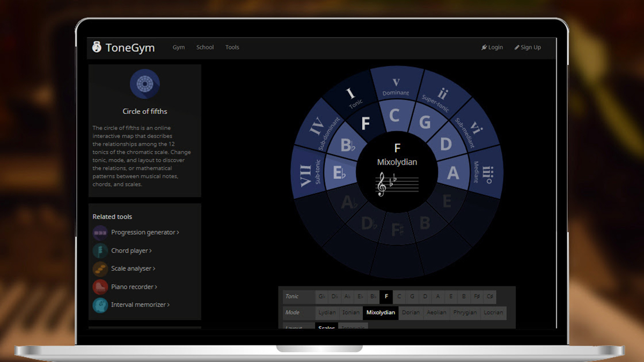Set tonic to A♭ in Tonic row
Screen dimensions: 644x362
coord(347,296)
